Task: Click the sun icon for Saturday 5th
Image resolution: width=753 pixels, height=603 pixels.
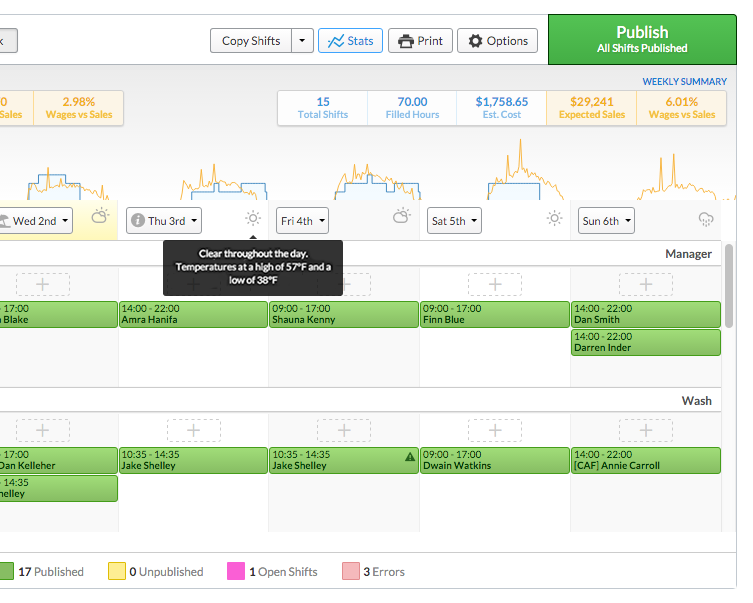Action: pyautogui.click(x=554, y=219)
